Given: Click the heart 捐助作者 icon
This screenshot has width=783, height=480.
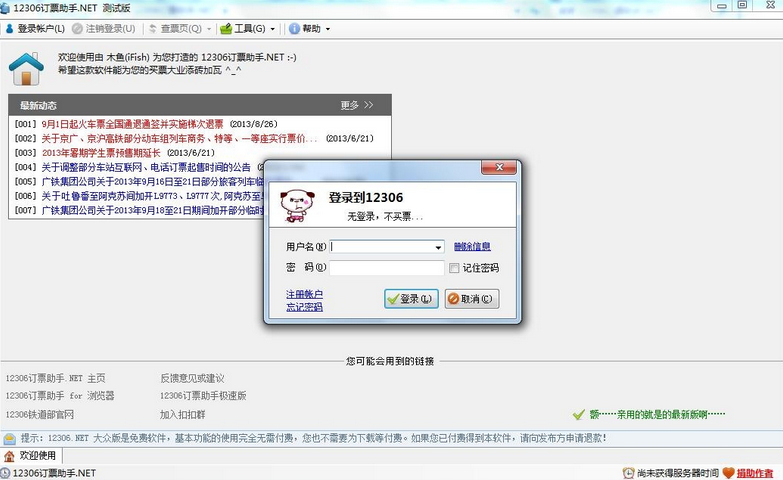Looking at the screenshot, I should (729, 473).
